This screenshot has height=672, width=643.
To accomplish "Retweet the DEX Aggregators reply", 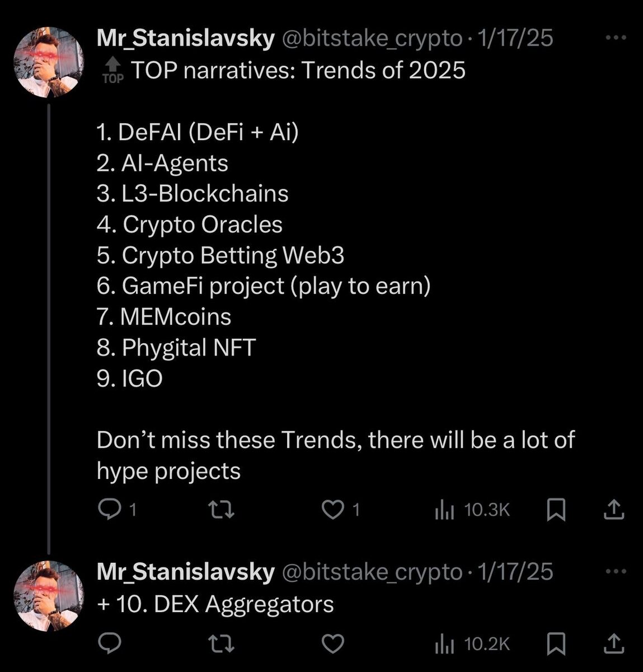I will click(x=222, y=644).
